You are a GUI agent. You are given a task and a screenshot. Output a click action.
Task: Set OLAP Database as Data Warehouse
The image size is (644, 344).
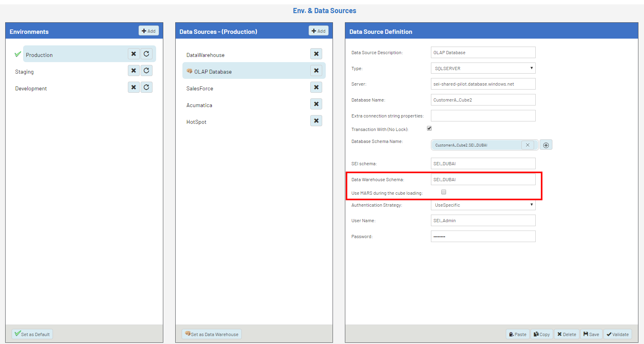point(211,334)
